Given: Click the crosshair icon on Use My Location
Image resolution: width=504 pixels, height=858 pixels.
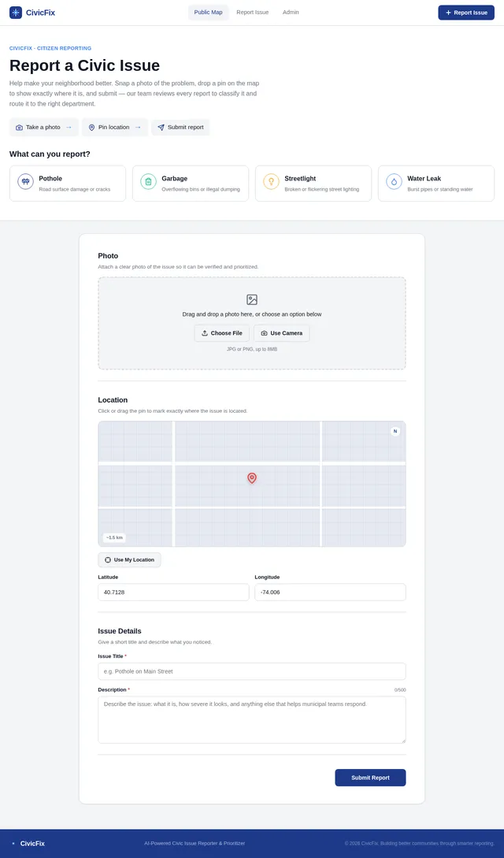Looking at the screenshot, I should 108,559.
